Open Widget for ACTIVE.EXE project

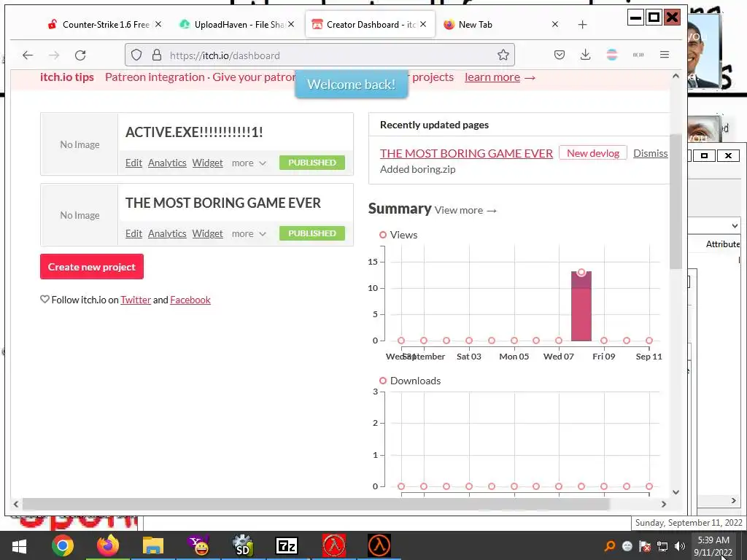[207, 163]
